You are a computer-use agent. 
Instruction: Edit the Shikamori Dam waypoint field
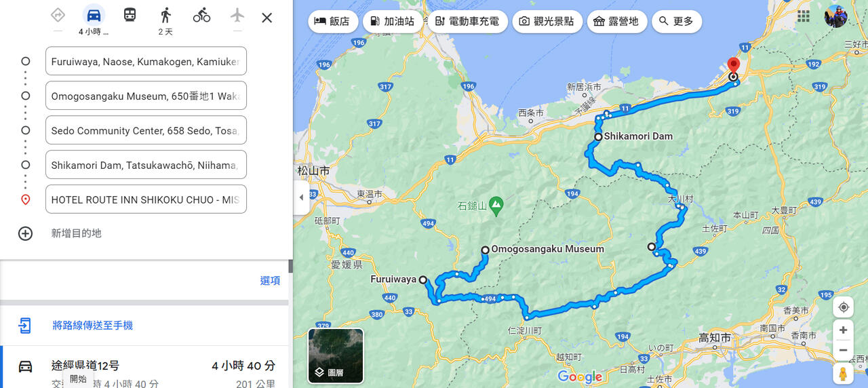point(146,165)
